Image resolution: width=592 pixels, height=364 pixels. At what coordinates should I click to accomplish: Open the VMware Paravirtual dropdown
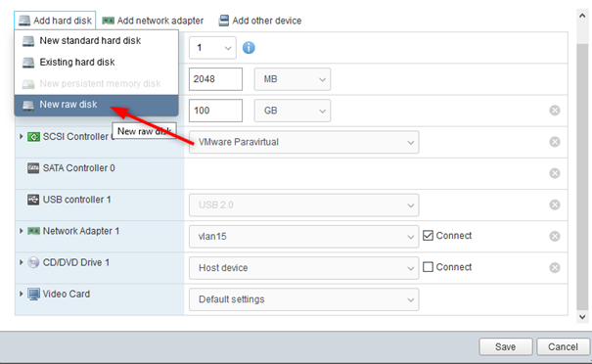pyautogui.click(x=304, y=142)
